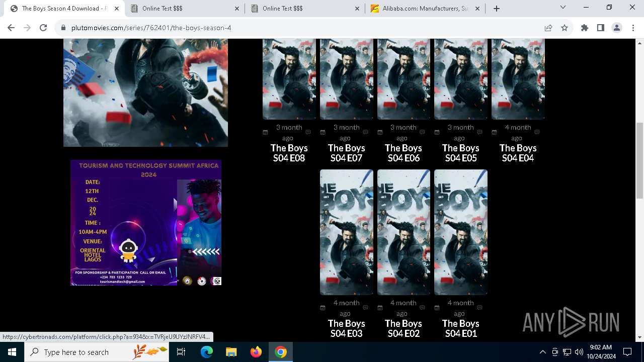
Task: Click the S04 E08 poster thumbnail
Action: (x=289, y=79)
